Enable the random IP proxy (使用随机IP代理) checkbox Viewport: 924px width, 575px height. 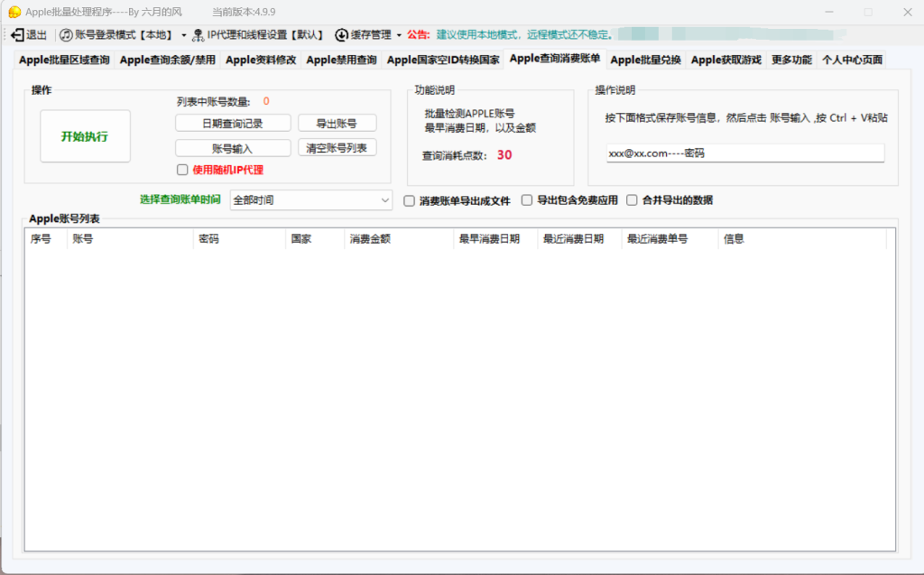pos(182,170)
